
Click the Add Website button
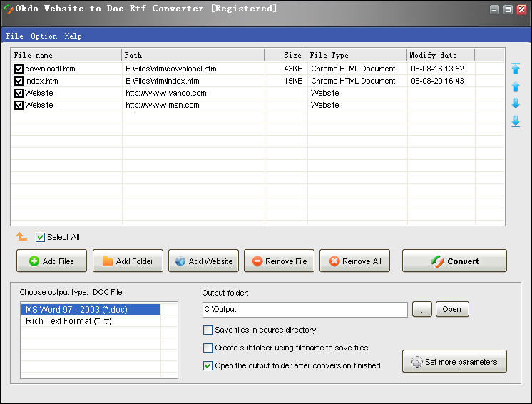click(x=203, y=261)
